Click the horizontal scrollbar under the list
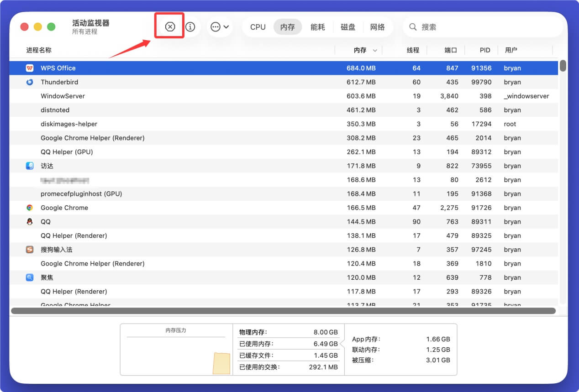 [283, 311]
